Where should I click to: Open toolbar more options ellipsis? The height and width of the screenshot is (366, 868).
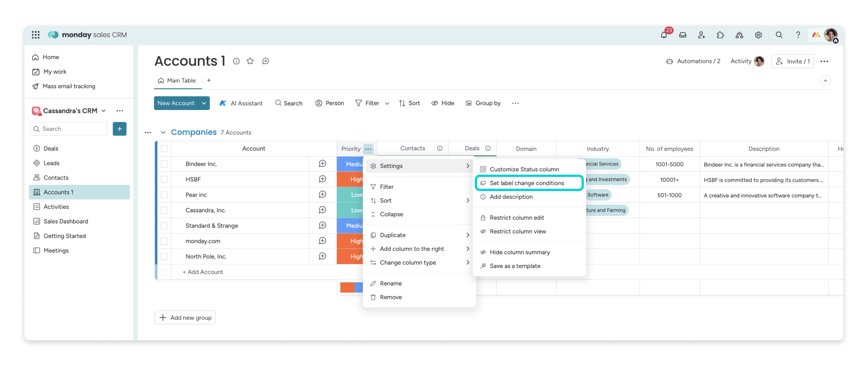coord(516,103)
